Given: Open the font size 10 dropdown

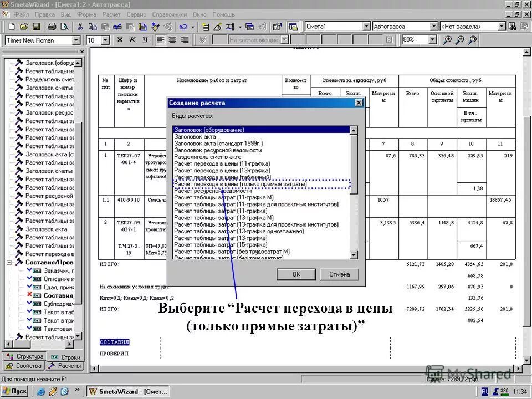Looking at the screenshot, I should coord(105,40).
